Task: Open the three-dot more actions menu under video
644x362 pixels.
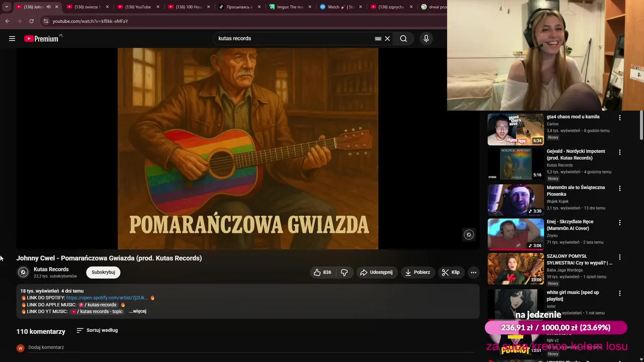Action: (473, 272)
